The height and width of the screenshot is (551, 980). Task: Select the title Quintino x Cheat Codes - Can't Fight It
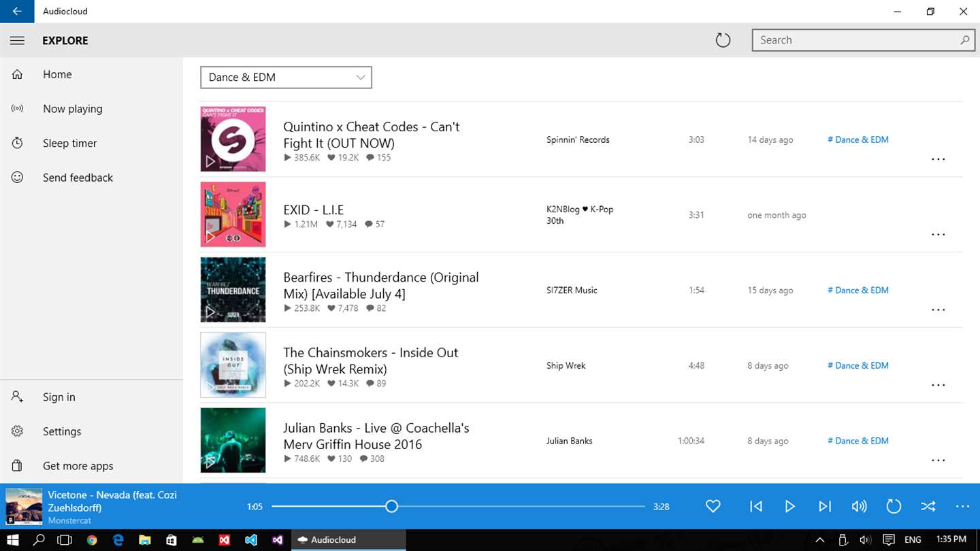[x=372, y=135]
